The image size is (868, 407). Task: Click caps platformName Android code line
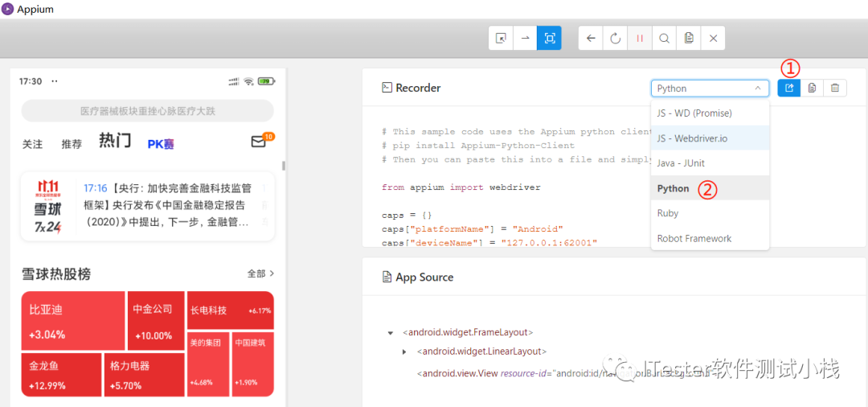point(473,228)
